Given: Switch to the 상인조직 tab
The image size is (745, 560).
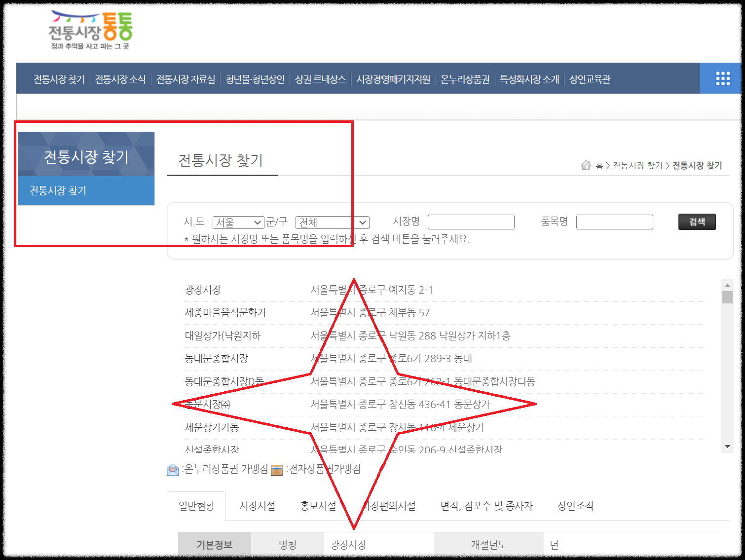Looking at the screenshot, I should 575,506.
